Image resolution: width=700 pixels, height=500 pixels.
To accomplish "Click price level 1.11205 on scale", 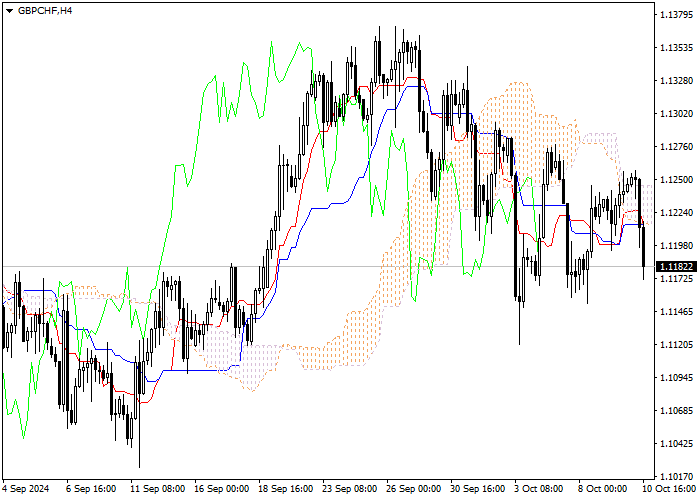I will click(676, 345).
